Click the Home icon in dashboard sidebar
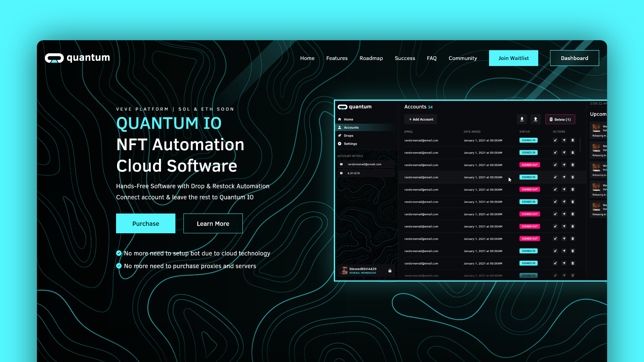The width and height of the screenshot is (644, 362). click(x=340, y=119)
